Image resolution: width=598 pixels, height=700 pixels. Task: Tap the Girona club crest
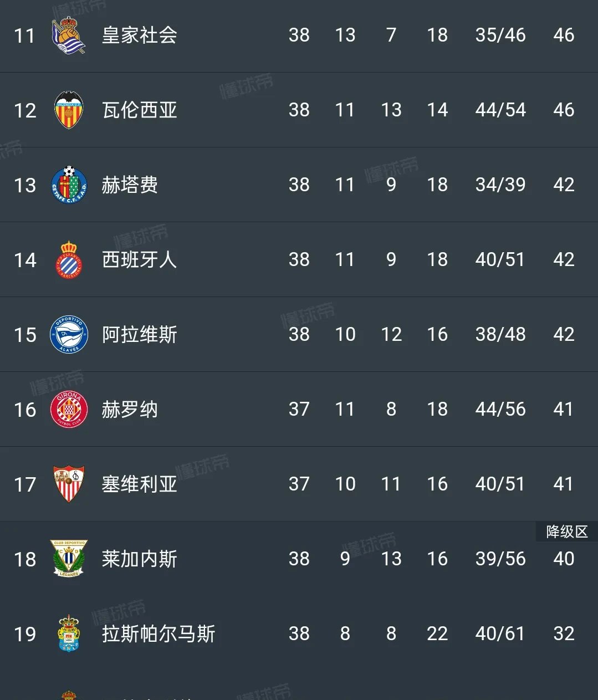[69, 409]
